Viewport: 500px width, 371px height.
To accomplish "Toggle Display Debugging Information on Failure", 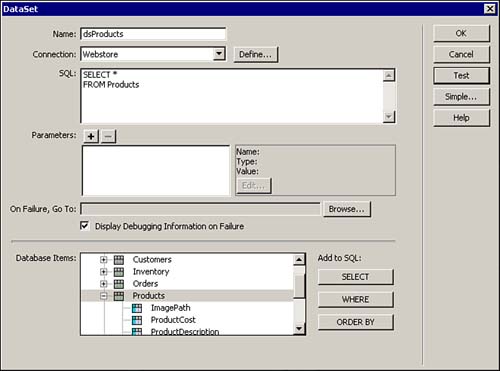I will 85,226.
